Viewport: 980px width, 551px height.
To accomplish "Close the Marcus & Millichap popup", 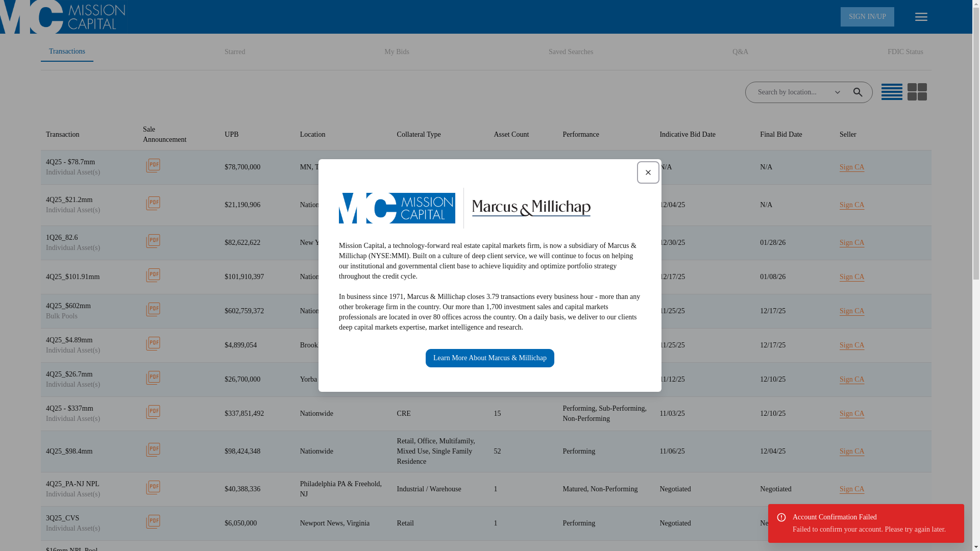I will (648, 172).
